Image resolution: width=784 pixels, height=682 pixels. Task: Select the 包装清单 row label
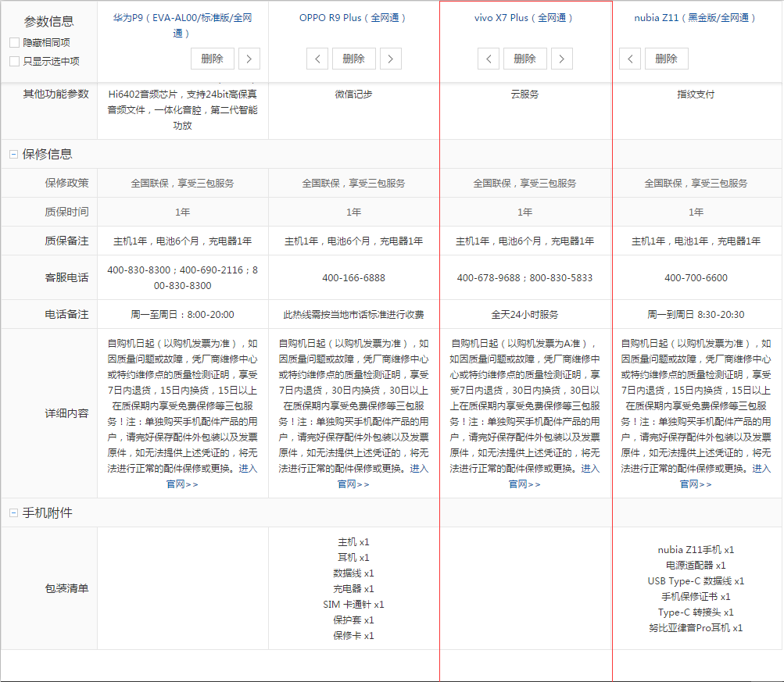pyautogui.click(x=67, y=588)
